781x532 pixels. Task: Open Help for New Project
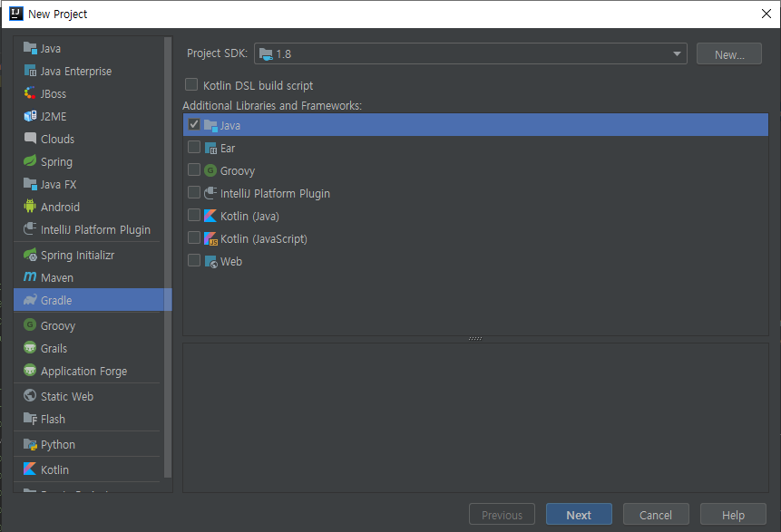(733, 515)
